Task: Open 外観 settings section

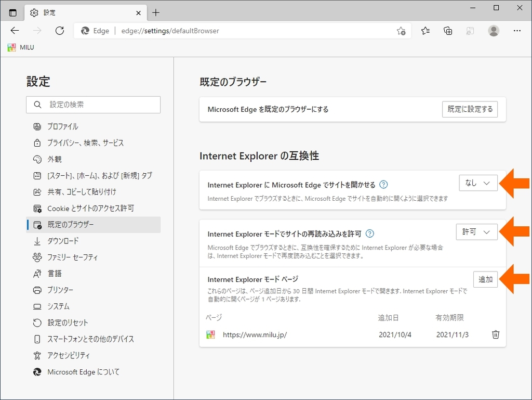Action: click(x=94, y=159)
